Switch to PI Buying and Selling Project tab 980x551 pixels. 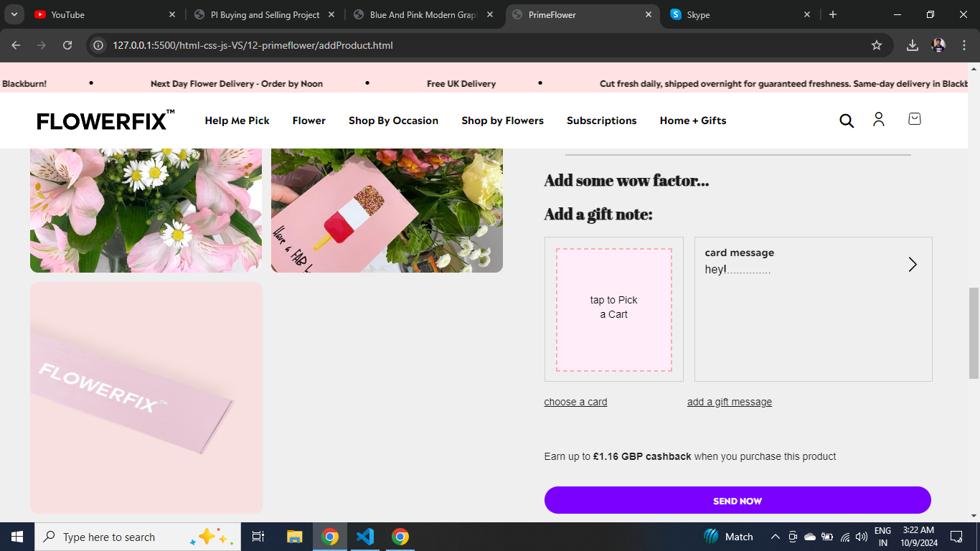[x=265, y=14]
